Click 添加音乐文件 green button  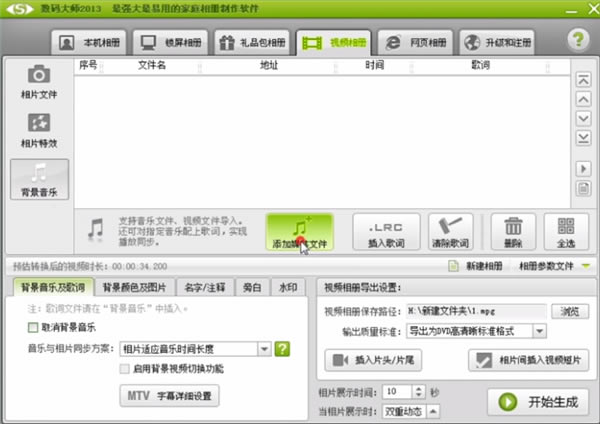(x=300, y=232)
